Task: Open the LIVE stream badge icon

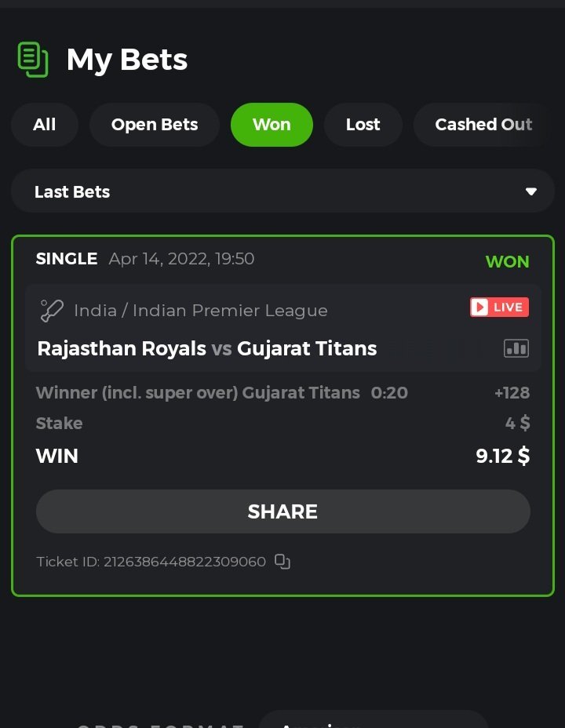Action: coord(499,307)
